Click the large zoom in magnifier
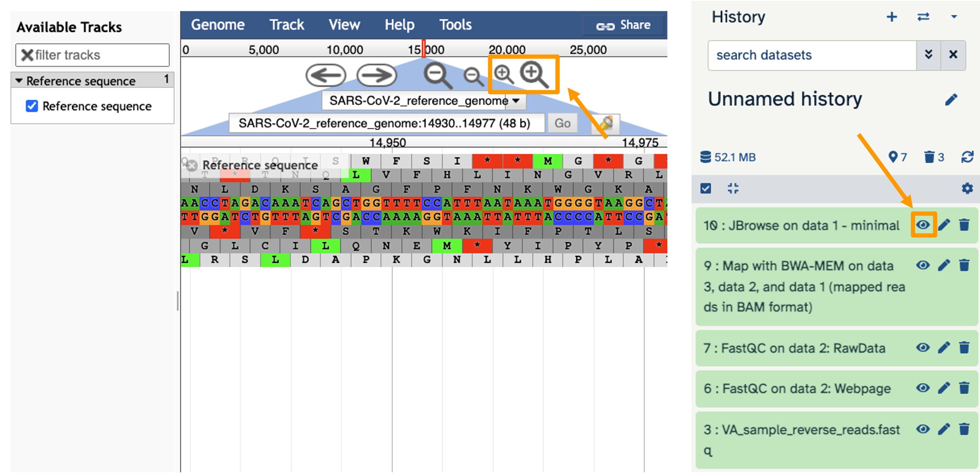980x473 pixels. (x=534, y=75)
